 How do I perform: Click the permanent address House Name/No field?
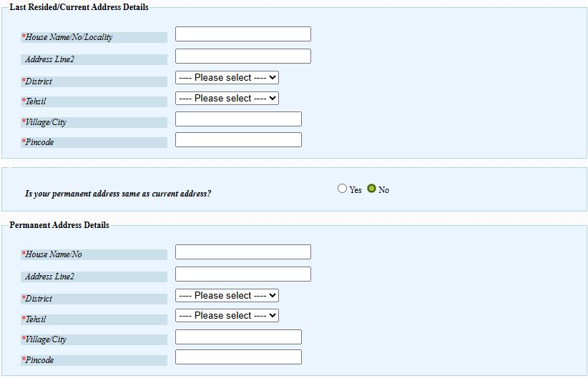click(242, 252)
